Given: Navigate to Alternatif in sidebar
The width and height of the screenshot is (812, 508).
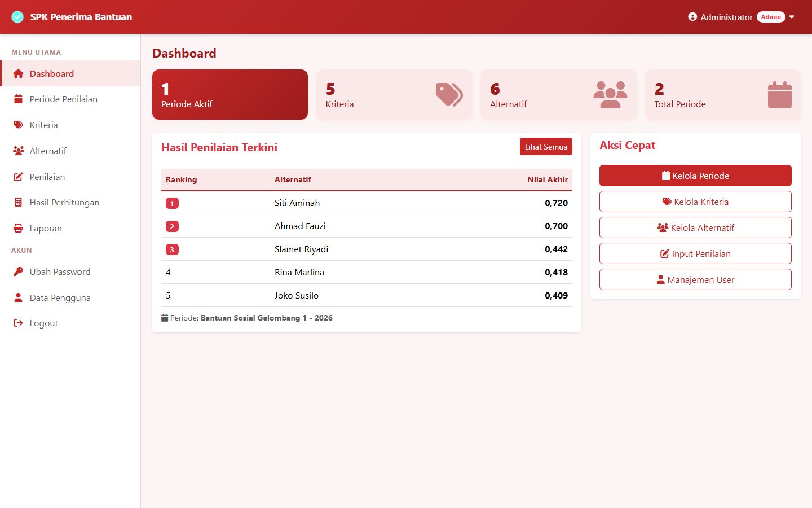Looking at the screenshot, I should point(70,151).
